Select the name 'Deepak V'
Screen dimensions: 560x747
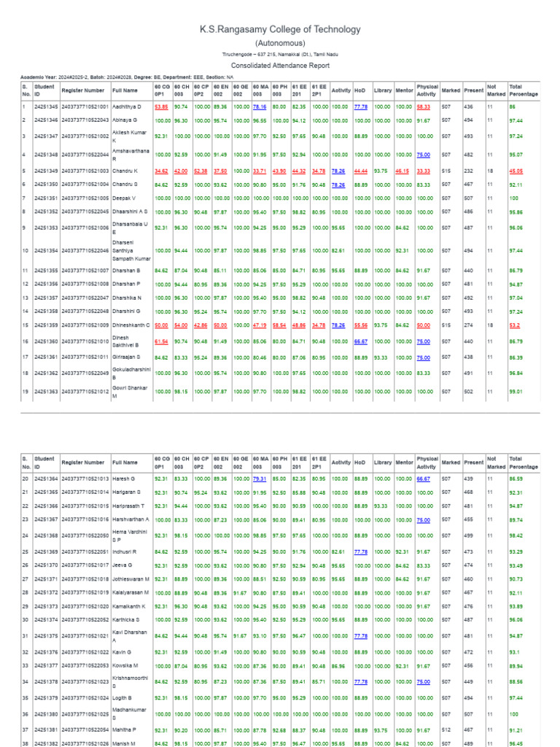pyautogui.click(x=123, y=198)
